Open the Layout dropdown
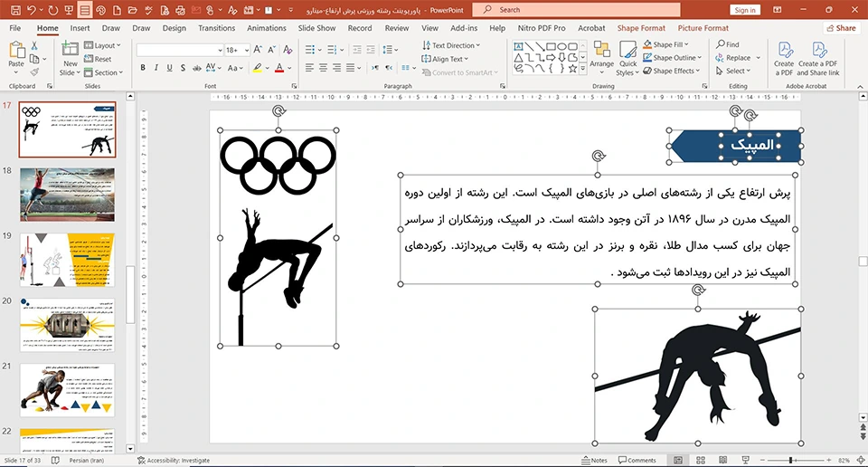This screenshot has width=868, height=467. [x=102, y=45]
